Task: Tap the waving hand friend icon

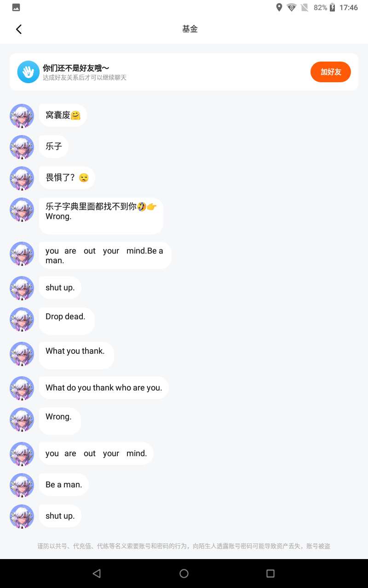Action: (x=29, y=72)
